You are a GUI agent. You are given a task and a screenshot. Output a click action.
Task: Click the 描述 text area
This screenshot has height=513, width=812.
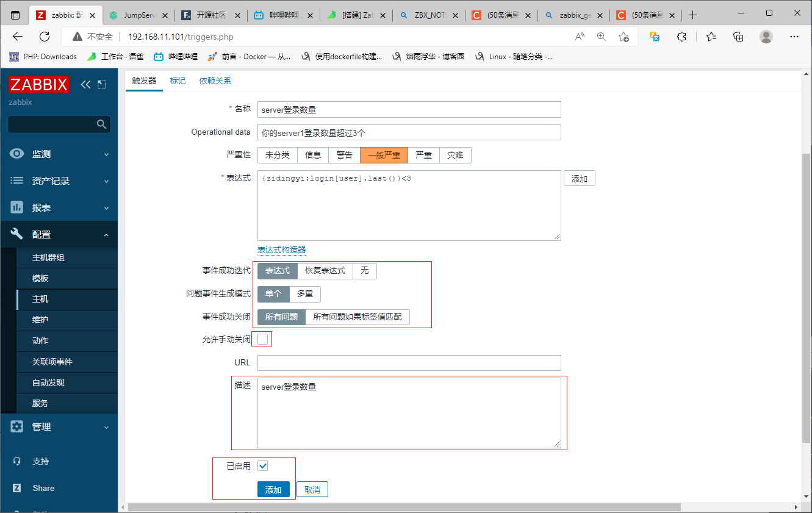point(409,413)
